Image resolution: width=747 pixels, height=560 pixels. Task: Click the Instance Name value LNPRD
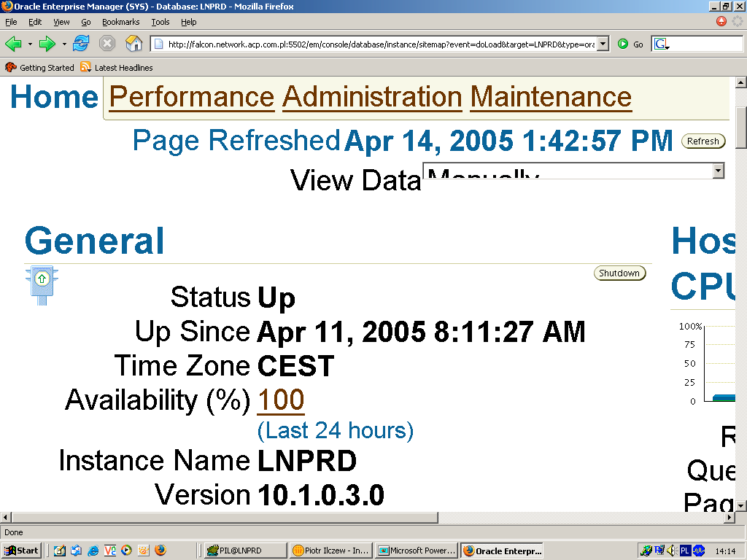coord(307,461)
